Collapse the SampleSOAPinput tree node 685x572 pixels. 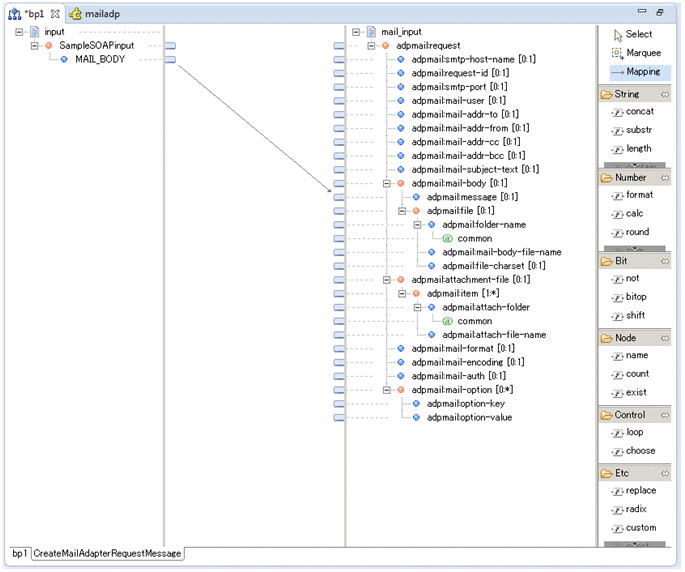point(34,46)
